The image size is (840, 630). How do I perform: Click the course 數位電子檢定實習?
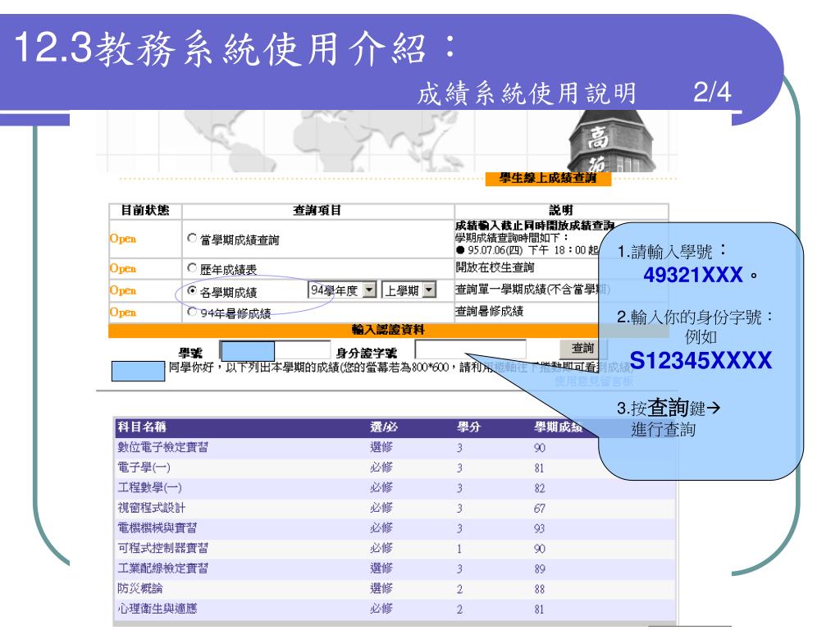163,447
